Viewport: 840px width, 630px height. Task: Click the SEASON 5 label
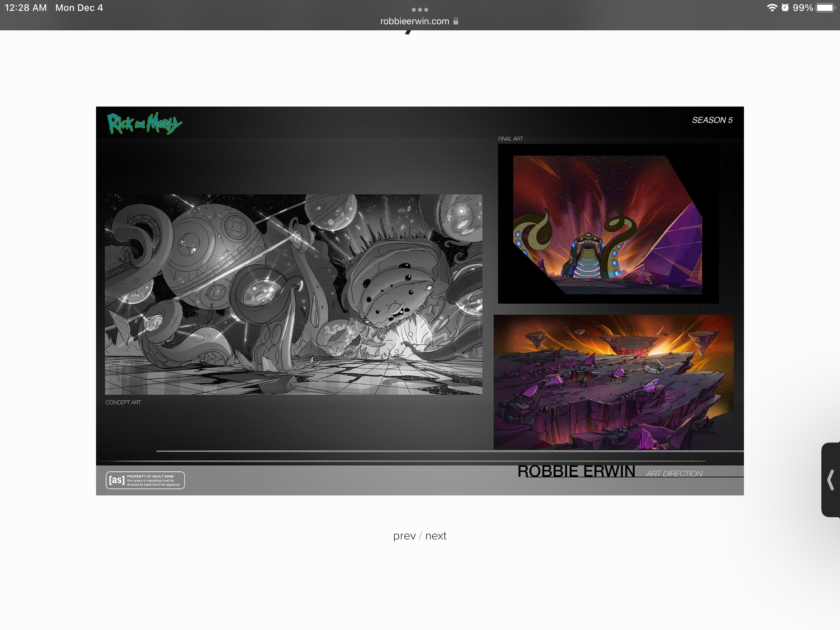point(712,120)
